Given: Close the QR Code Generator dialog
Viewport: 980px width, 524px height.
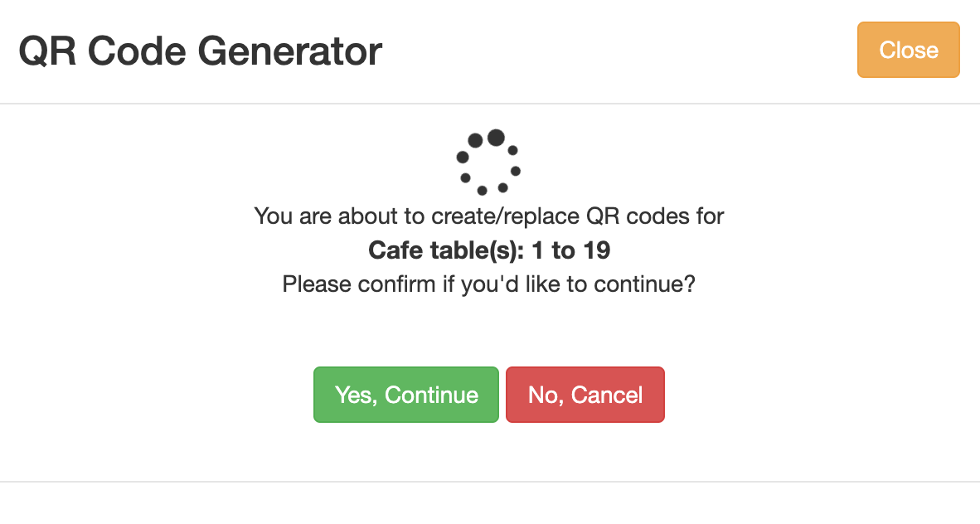Looking at the screenshot, I should click(908, 50).
